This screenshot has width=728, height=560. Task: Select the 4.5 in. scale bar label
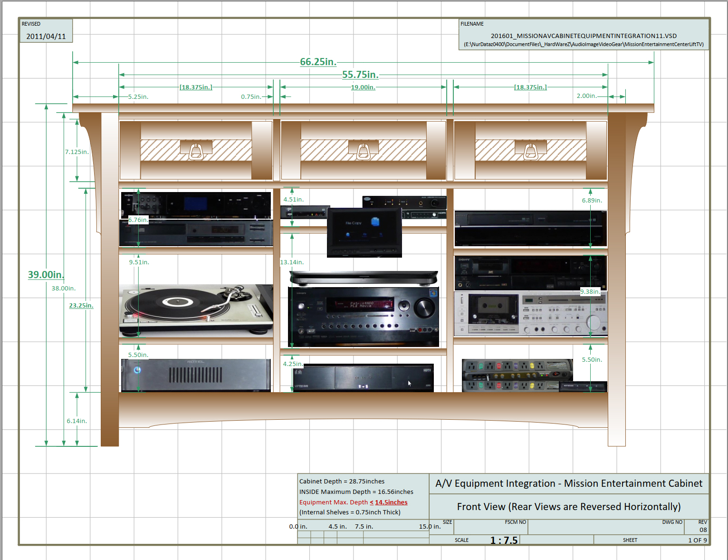[x=338, y=526]
